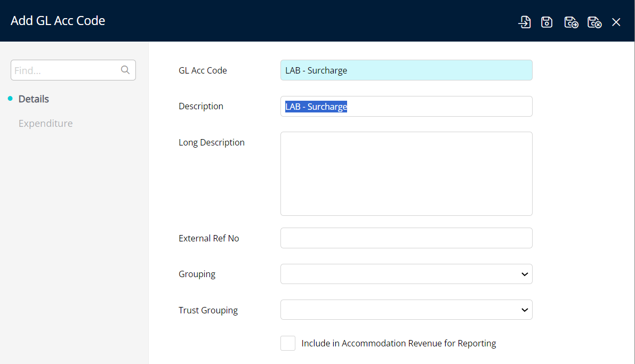The height and width of the screenshot is (364, 635).
Task: Click the import document icon in header
Action: (525, 22)
